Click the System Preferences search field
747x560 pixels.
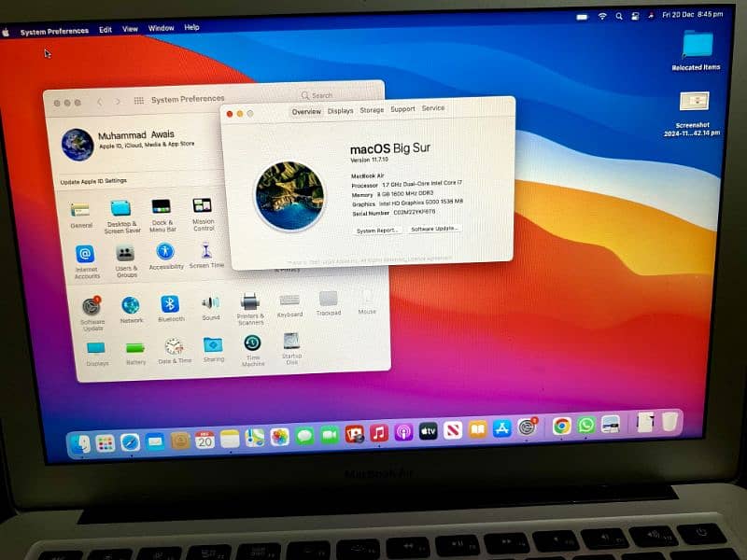point(338,95)
